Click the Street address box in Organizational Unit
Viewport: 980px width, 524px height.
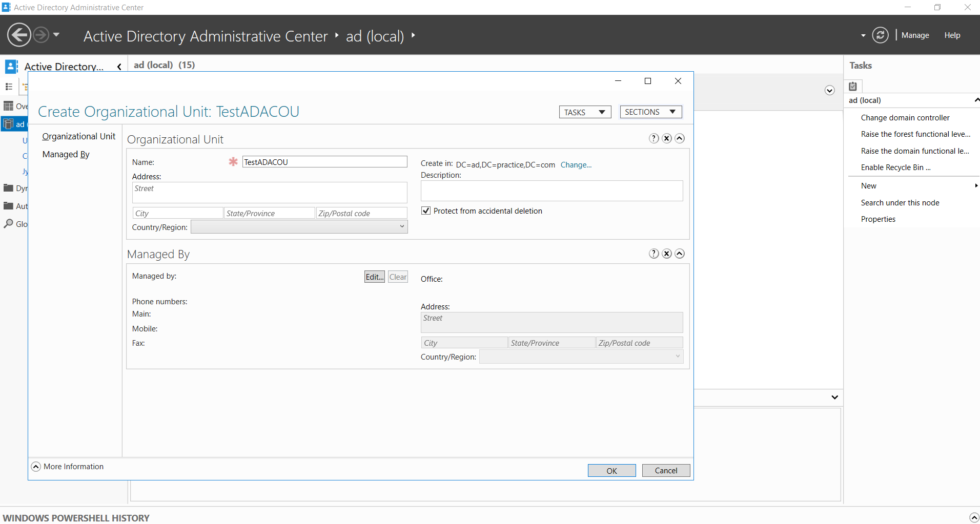tap(270, 193)
